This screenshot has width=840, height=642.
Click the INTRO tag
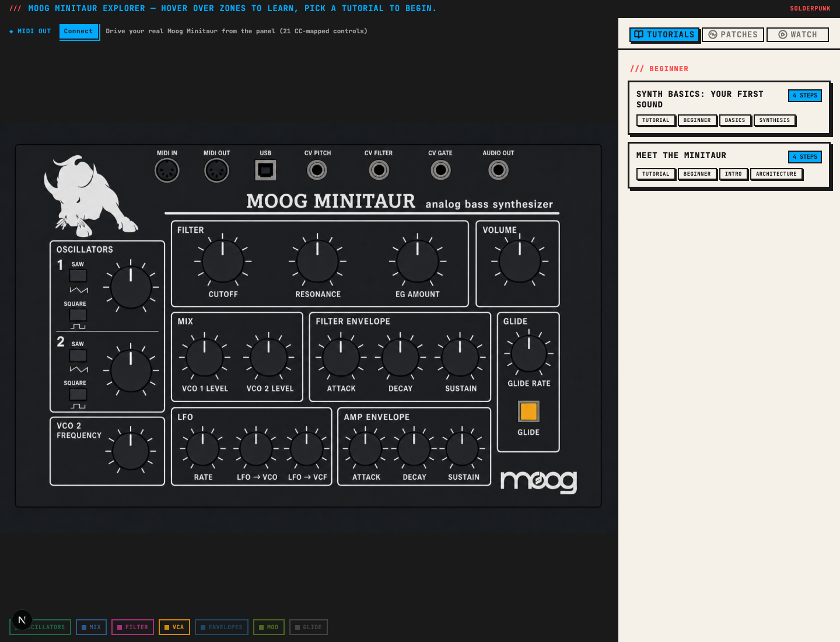pyautogui.click(x=733, y=174)
